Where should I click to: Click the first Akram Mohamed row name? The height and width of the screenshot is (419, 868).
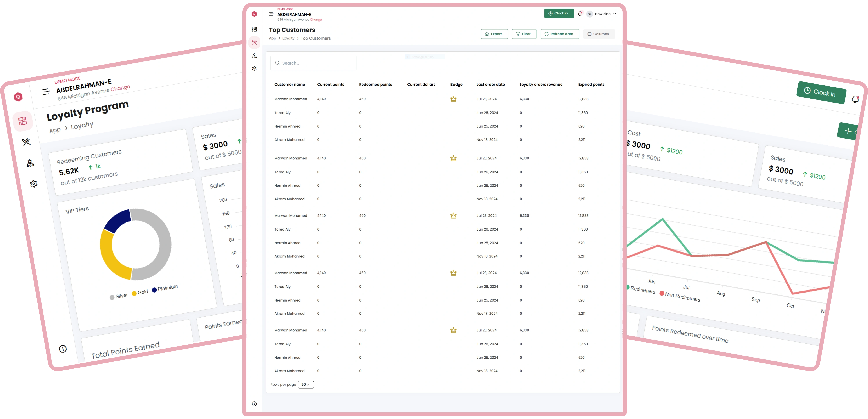pos(289,140)
